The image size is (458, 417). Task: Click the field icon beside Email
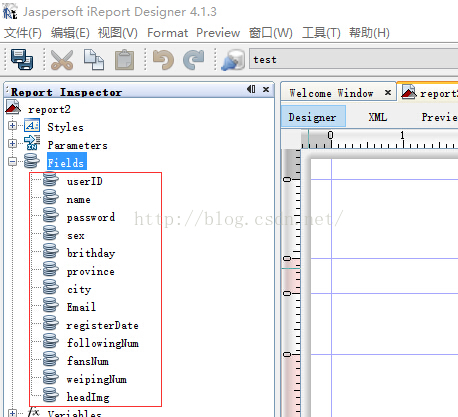point(51,305)
